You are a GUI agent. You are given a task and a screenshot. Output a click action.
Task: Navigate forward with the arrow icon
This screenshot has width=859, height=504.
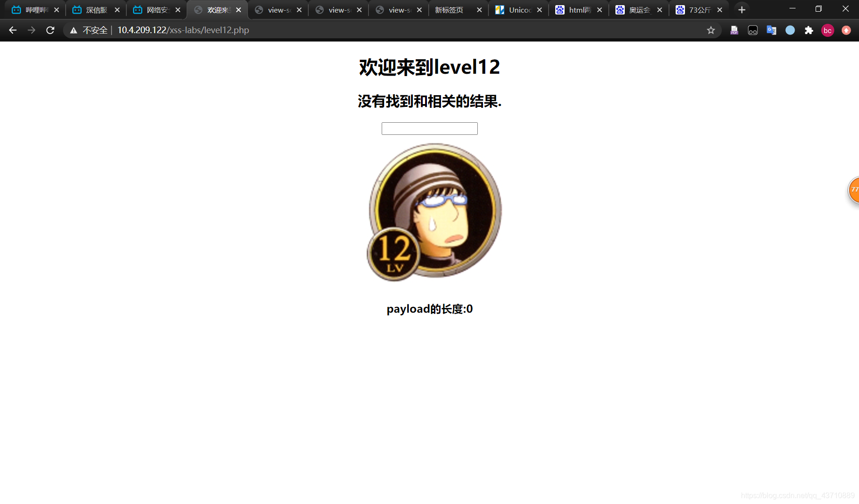31,30
